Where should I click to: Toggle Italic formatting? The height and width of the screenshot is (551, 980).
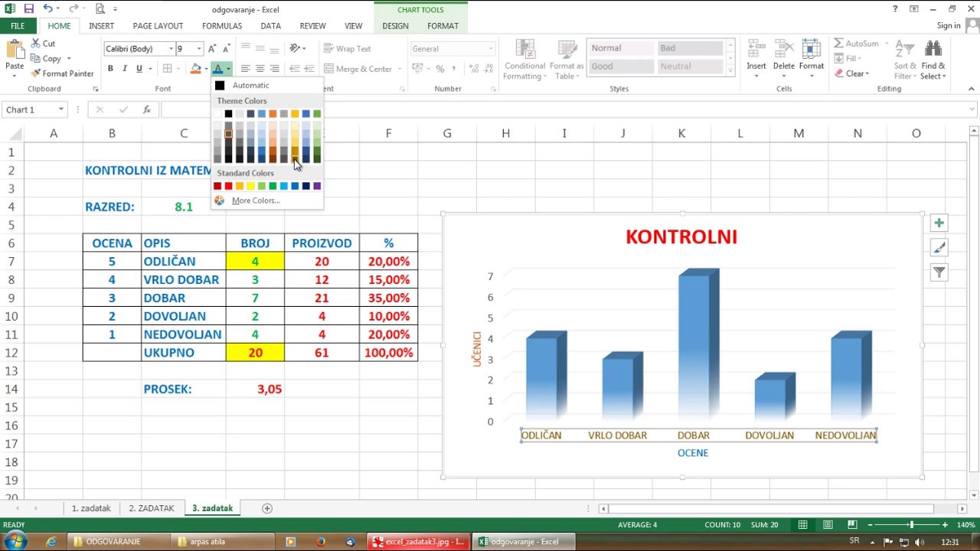125,69
